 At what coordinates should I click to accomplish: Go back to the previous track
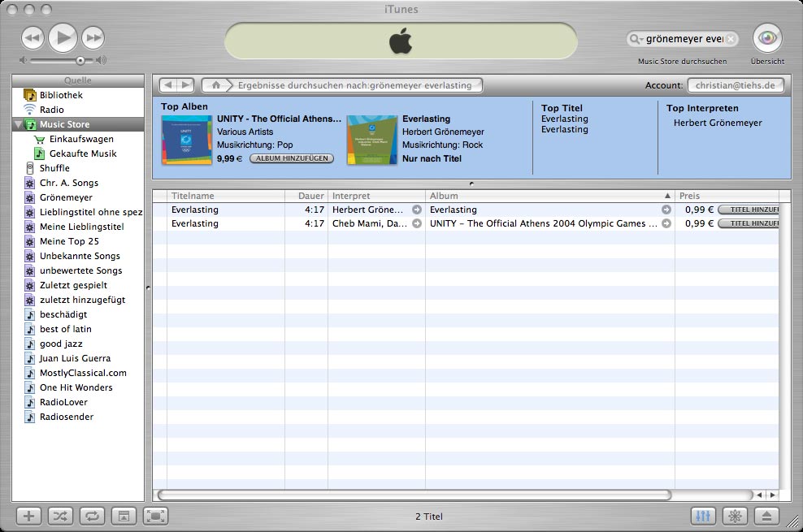point(33,37)
